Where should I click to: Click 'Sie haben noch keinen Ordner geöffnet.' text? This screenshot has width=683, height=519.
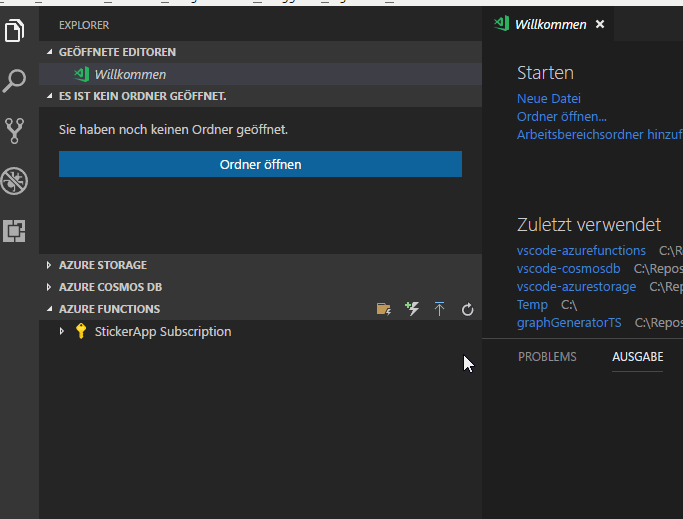pos(173,130)
